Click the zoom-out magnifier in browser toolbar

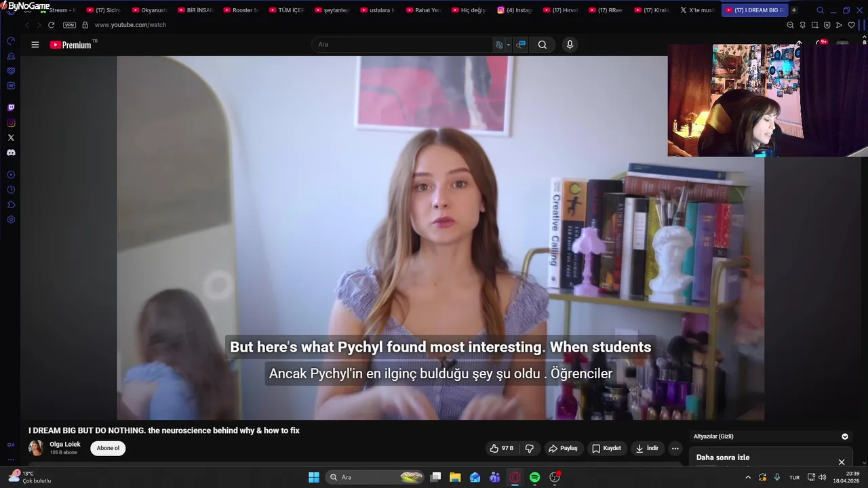pyautogui.click(x=790, y=25)
